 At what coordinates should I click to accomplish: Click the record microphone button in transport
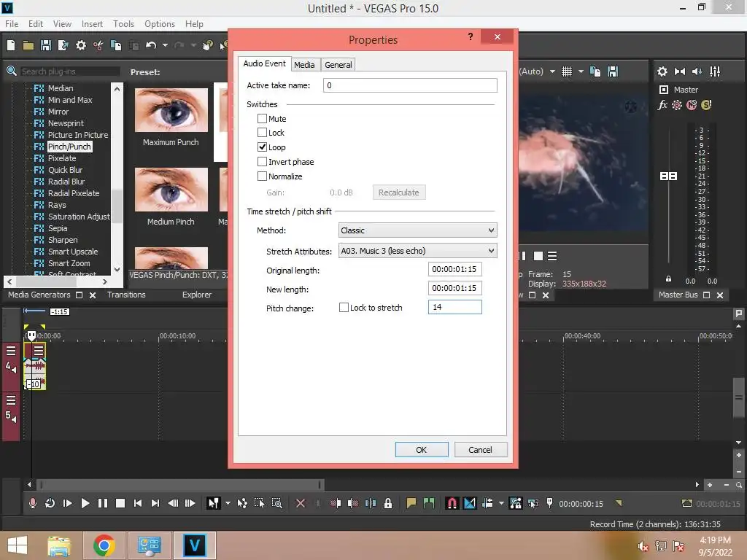(x=32, y=503)
